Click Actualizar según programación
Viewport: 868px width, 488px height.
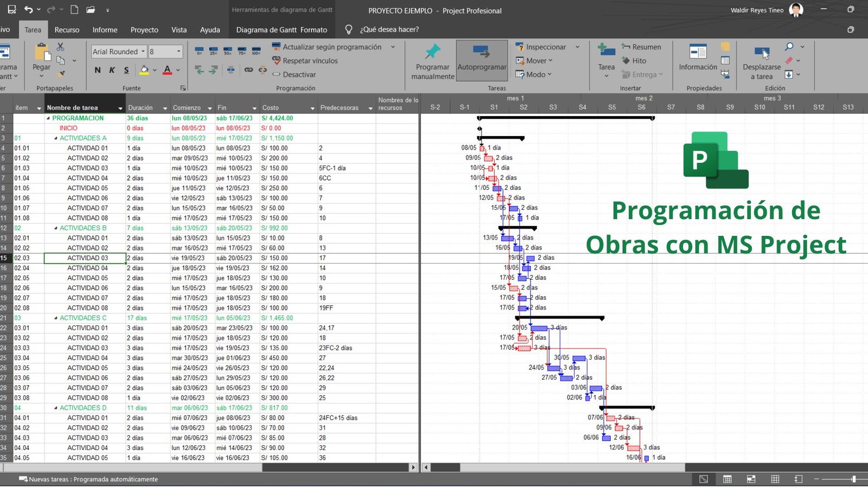pyautogui.click(x=327, y=47)
